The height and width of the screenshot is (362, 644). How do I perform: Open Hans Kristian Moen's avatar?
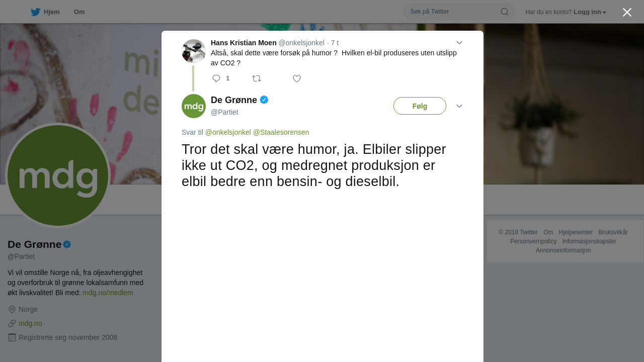pos(194,51)
